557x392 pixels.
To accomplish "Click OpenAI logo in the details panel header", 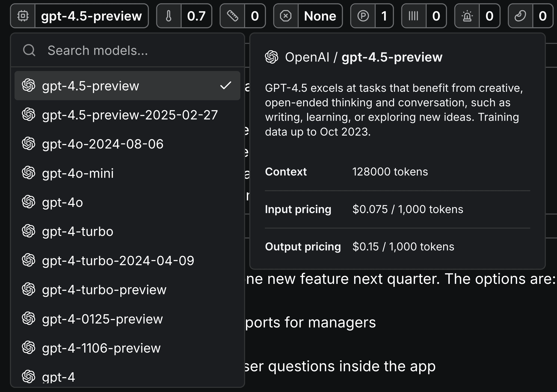I will point(272,57).
